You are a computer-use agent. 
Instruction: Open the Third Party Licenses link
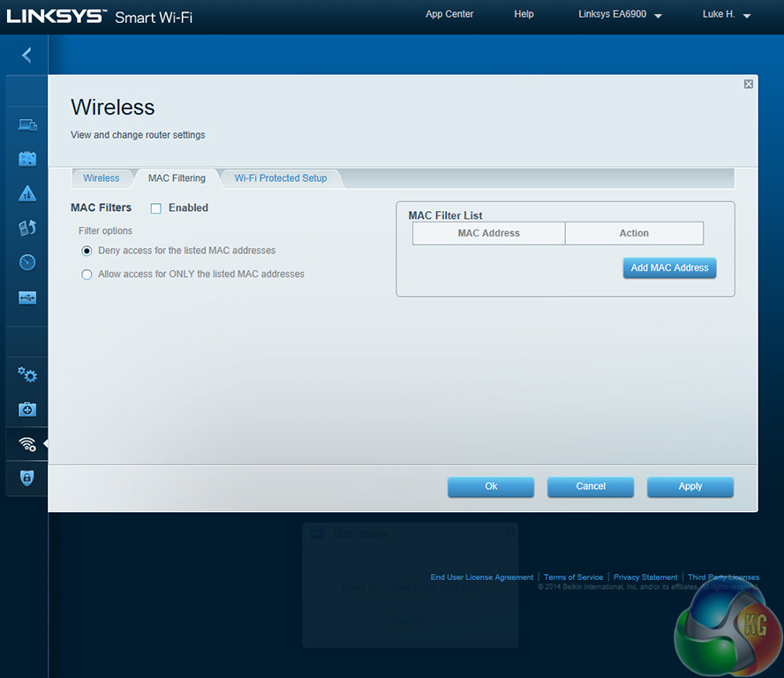pyautogui.click(x=723, y=577)
